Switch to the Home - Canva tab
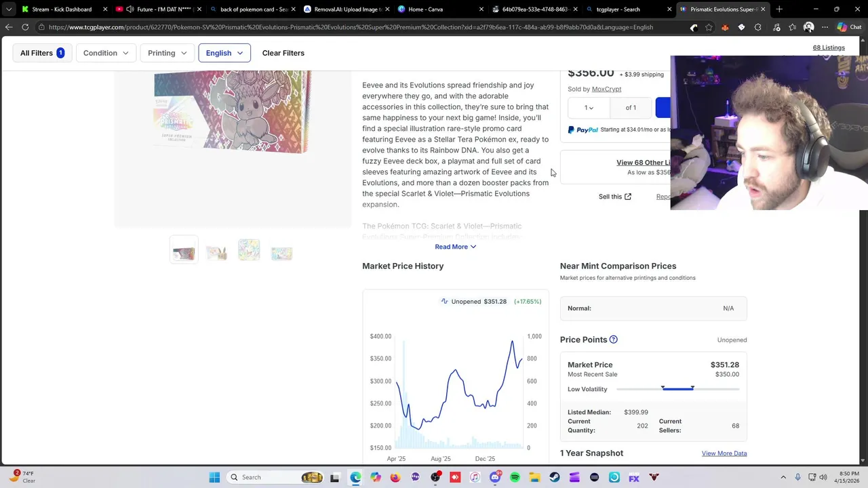868x488 pixels. pos(439,9)
